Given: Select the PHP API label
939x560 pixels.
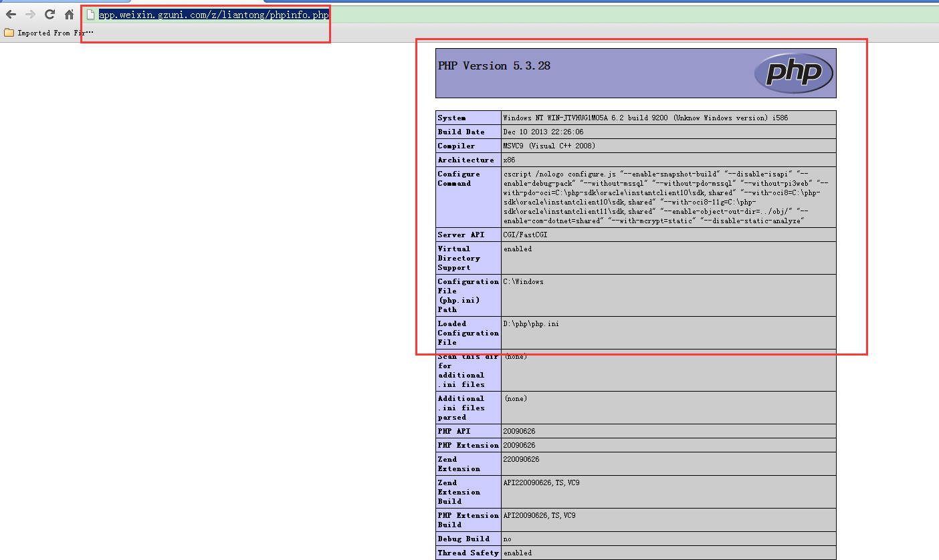Looking at the screenshot, I should point(453,431).
